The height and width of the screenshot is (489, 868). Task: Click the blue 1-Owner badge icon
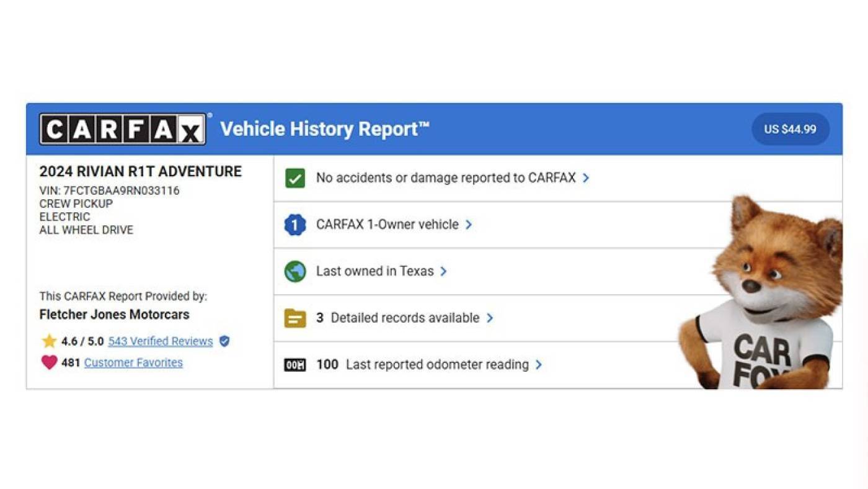[295, 225]
